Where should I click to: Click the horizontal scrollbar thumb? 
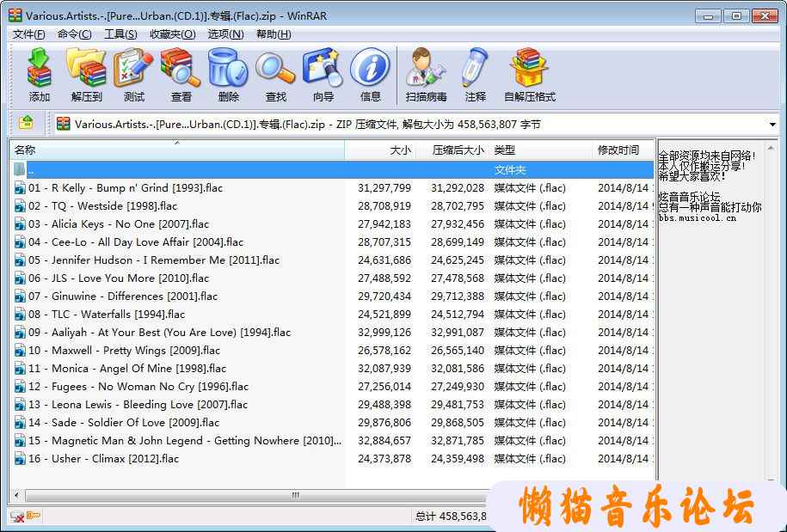[296, 495]
